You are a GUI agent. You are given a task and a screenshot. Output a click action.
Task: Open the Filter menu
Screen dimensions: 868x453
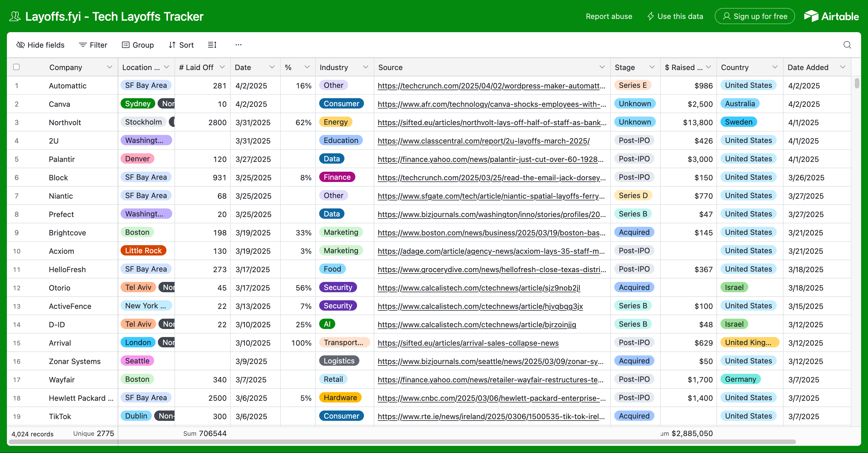coord(93,45)
